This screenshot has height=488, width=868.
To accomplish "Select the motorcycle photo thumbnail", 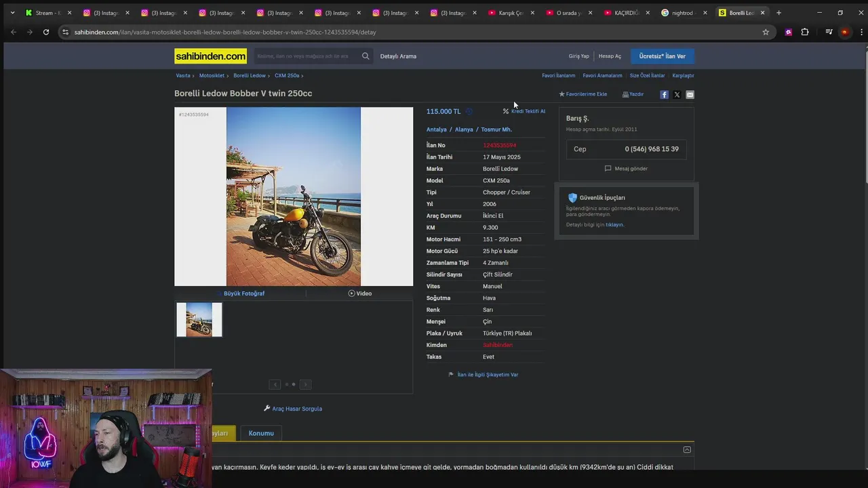I will point(199,320).
